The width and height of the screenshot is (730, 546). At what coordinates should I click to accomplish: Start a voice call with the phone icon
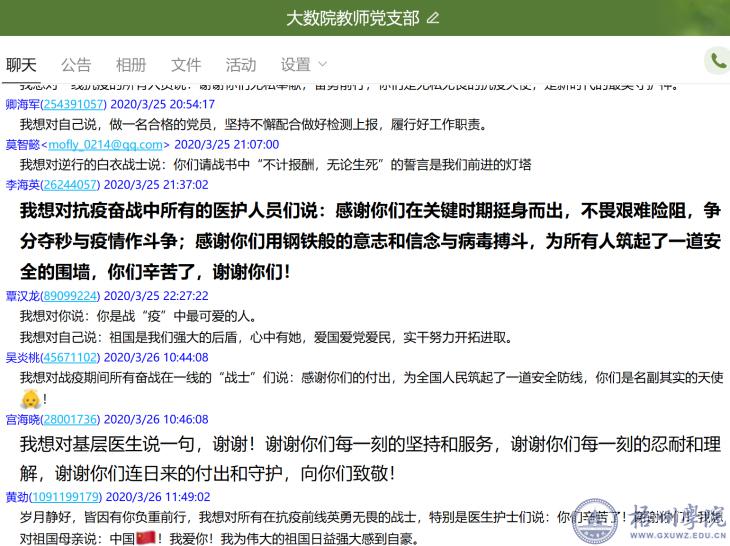[716, 61]
